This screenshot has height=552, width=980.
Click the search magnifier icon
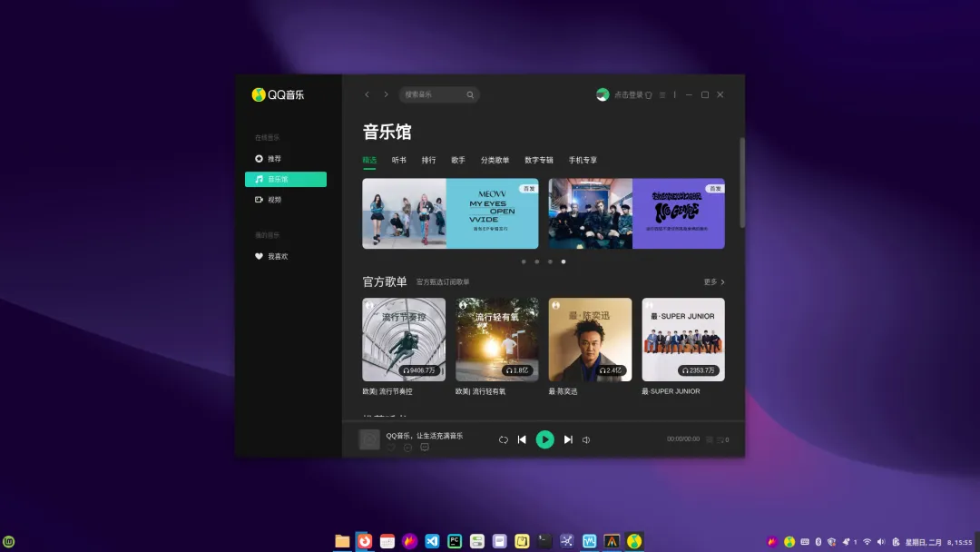pyautogui.click(x=470, y=94)
